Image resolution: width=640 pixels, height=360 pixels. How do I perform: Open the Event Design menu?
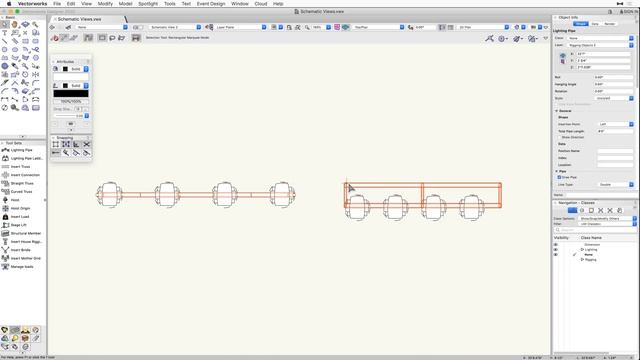click(211, 4)
